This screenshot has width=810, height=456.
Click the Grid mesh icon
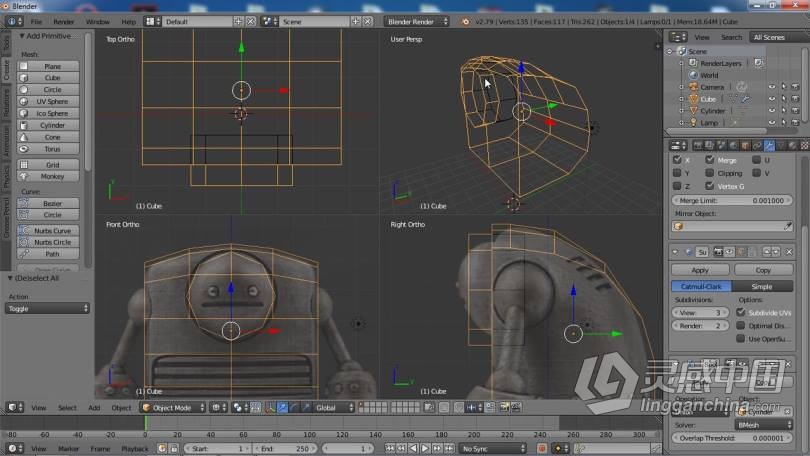(24, 165)
